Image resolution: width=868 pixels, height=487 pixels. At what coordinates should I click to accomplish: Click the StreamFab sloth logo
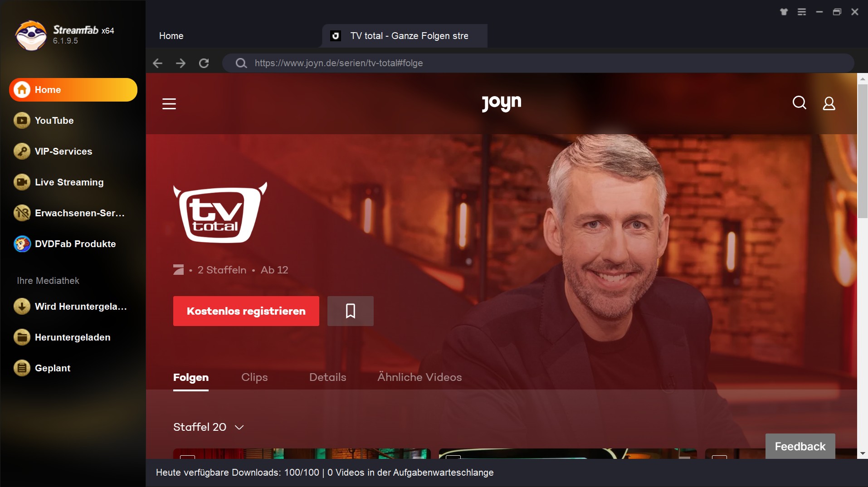point(31,35)
